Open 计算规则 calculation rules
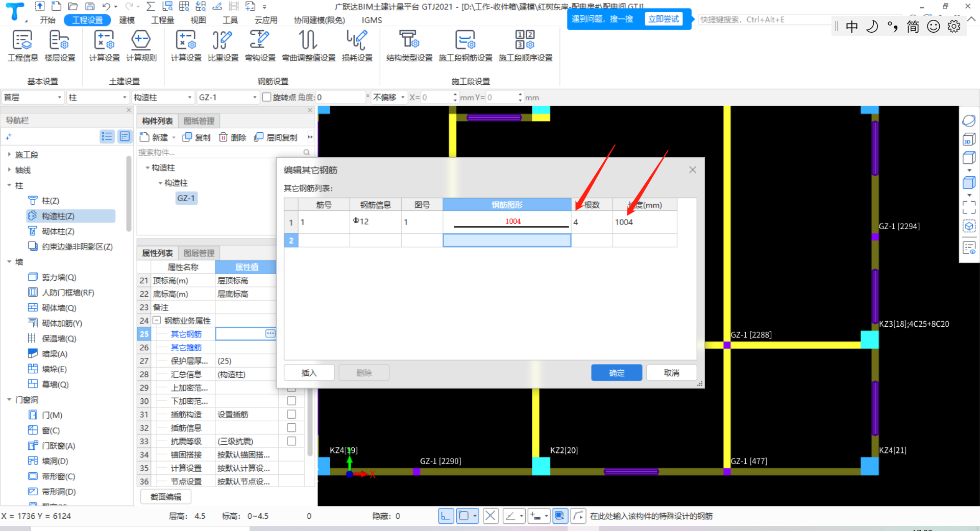The width and height of the screenshot is (980, 531). pyautogui.click(x=141, y=46)
